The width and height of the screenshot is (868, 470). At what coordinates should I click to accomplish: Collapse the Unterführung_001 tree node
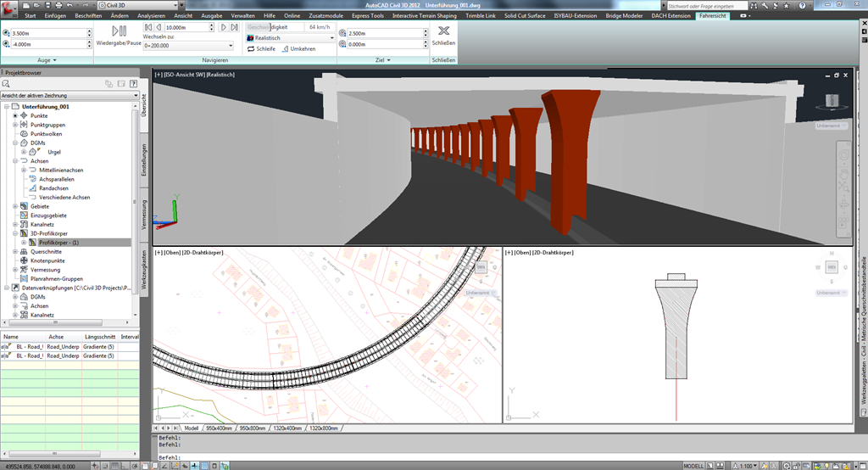click(x=6, y=107)
